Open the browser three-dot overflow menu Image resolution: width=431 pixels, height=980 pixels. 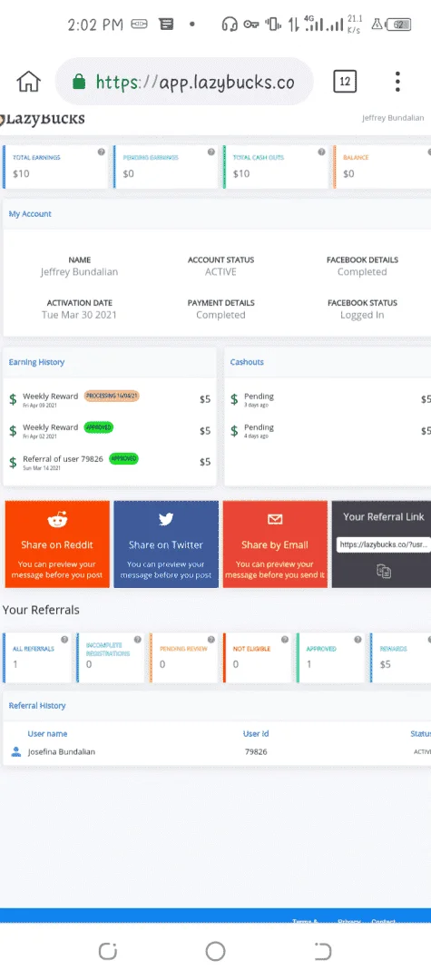point(397,82)
